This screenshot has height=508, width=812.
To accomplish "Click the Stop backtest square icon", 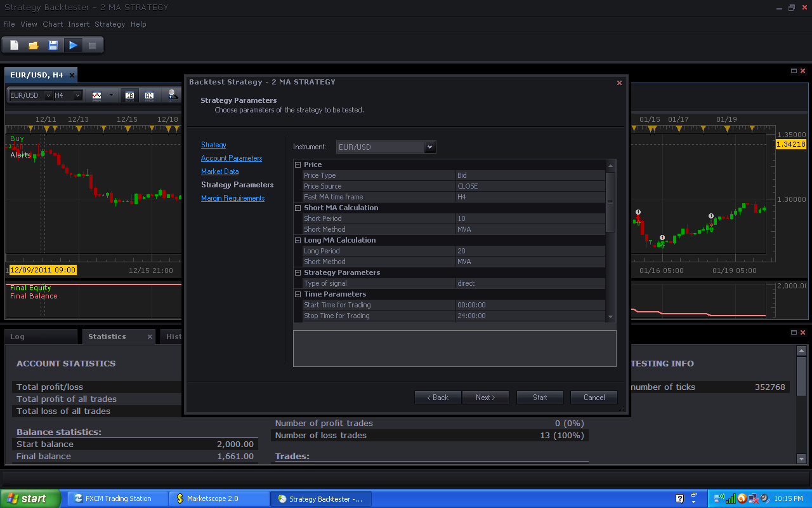I will point(93,45).
